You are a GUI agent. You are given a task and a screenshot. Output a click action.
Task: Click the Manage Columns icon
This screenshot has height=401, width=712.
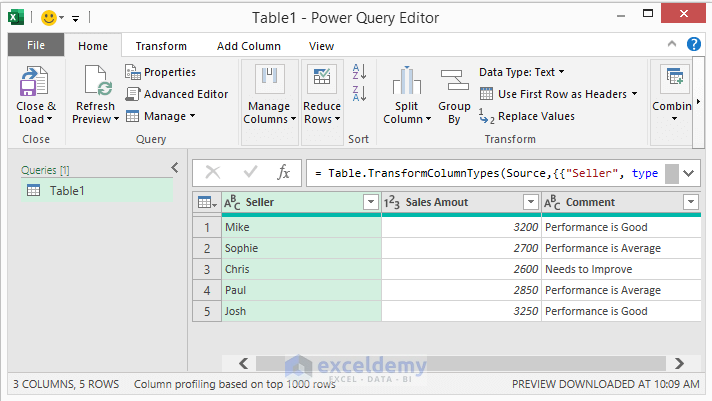(270, 79)
